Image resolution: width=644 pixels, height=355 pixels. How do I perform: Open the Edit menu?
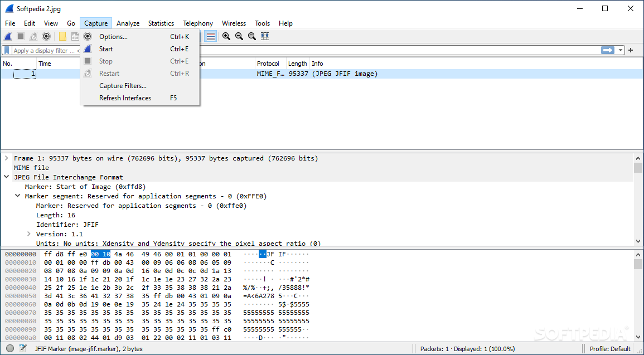coord(30,23)
